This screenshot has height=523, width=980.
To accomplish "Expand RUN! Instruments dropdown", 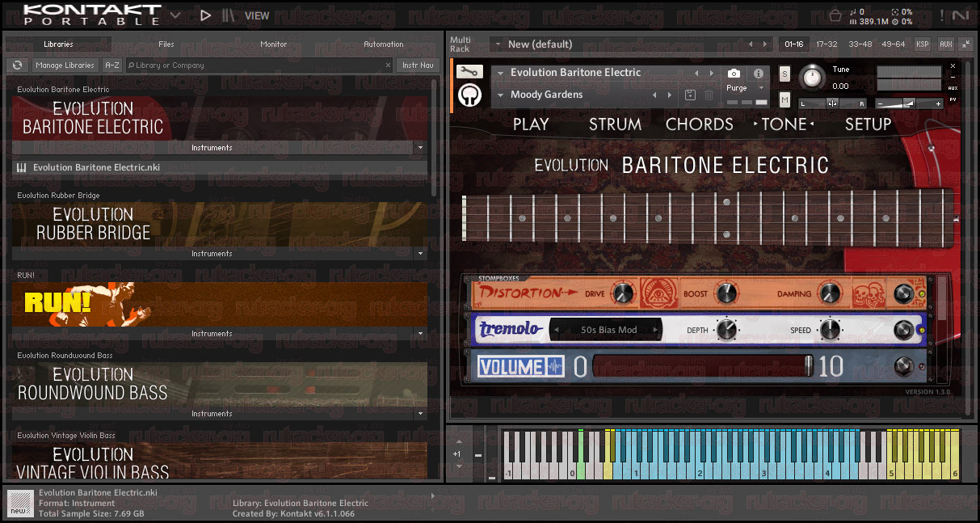I will 420,334.
